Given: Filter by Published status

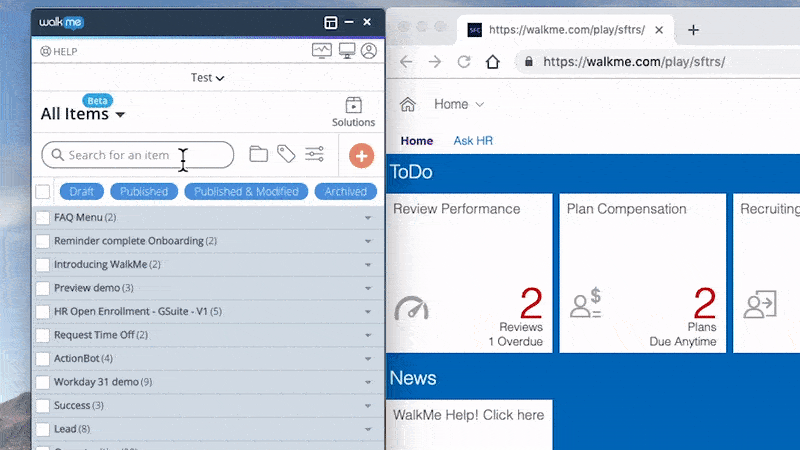Looking at the screenshot, I should pos(144,192).
